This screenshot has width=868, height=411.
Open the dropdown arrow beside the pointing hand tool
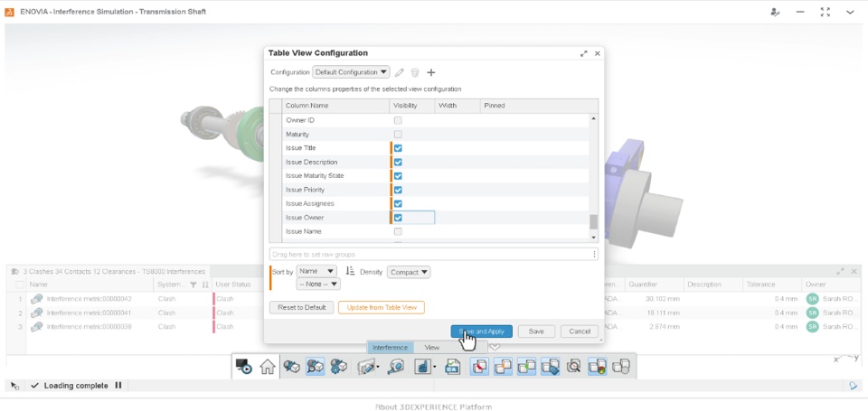(435, 367)
